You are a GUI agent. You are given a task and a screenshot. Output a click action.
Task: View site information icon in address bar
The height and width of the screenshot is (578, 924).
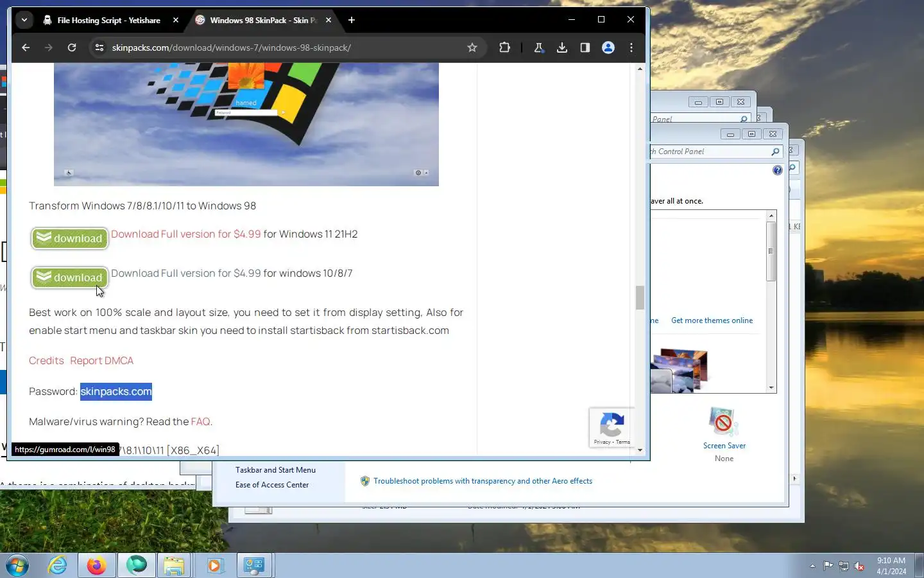pyautogui.click(x=99, y=48)
